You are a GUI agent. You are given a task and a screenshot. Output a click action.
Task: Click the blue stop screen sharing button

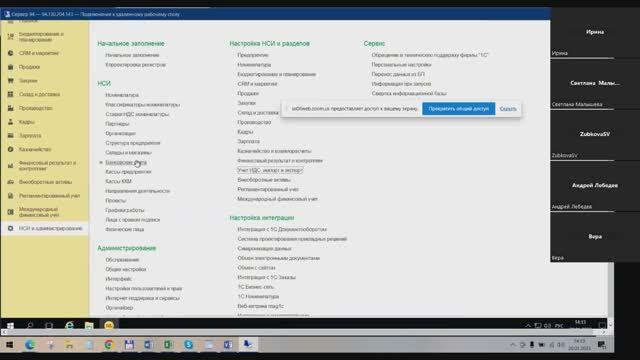459,109
